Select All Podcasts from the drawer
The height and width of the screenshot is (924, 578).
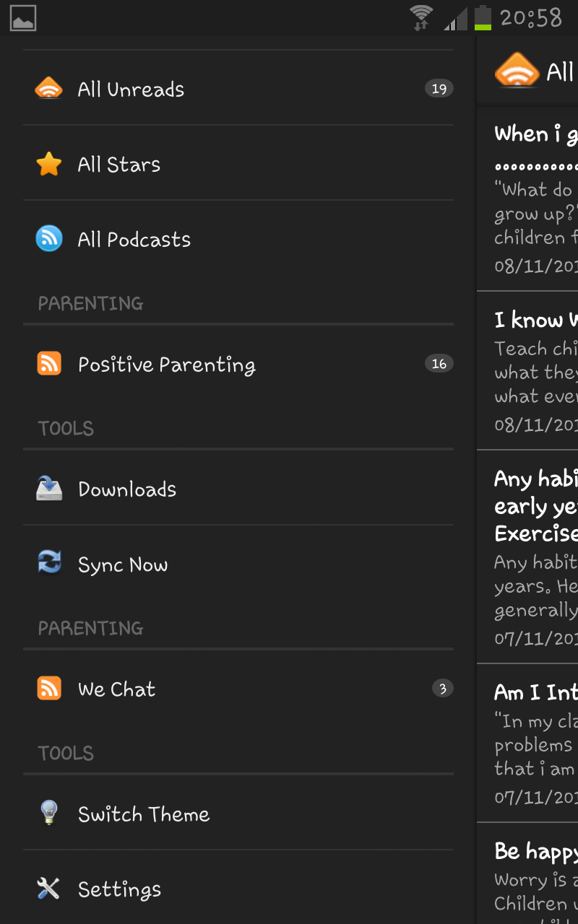point(134,240)
